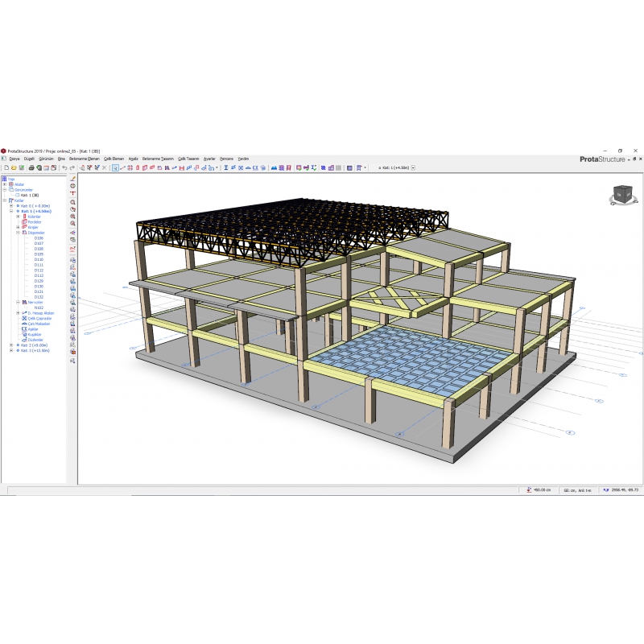Expand the Kolonlar tree node
Screen dimensions: 644x644
coord(18,217)
